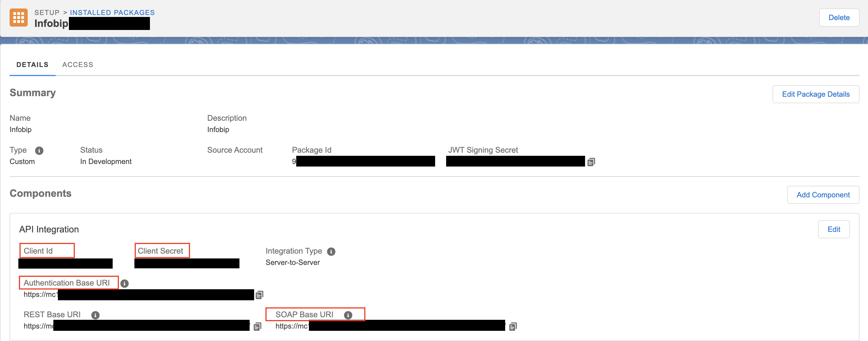Edit the API Integration component
The image size is (868, 341).
pos(834,229)
